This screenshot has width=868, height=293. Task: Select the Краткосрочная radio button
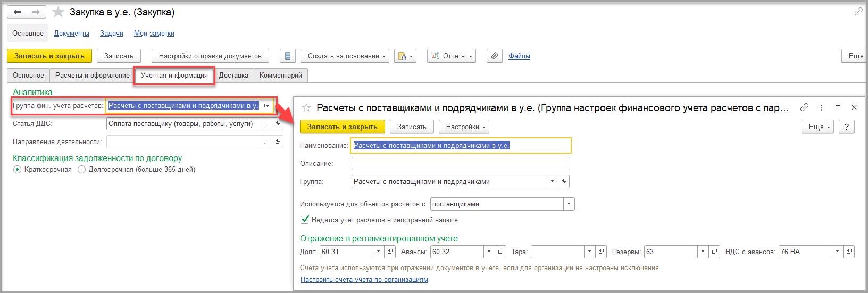[x=17, y=170]
